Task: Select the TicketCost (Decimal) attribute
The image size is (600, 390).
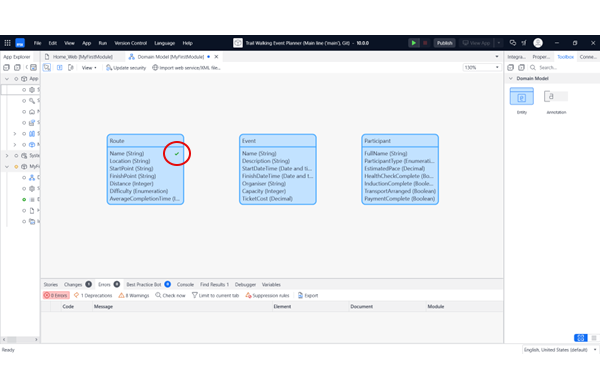Action: pos(267,199)
